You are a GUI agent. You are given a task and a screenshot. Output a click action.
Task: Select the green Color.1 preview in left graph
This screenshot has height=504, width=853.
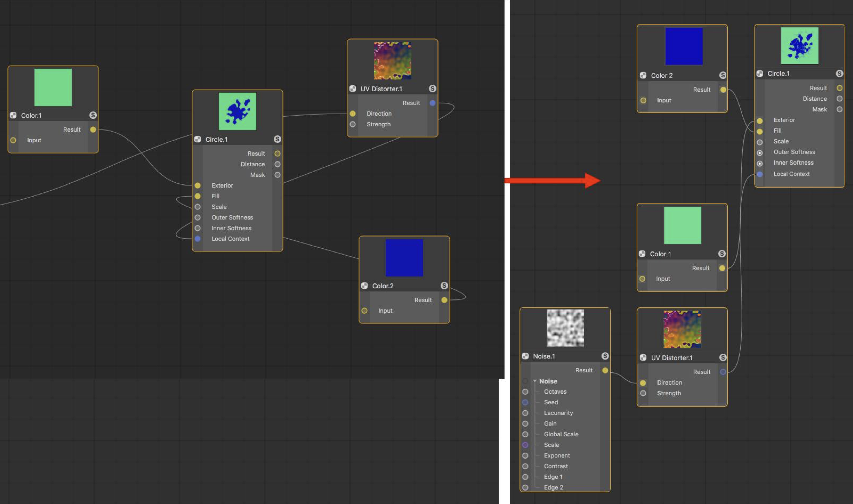pos(53,87)
